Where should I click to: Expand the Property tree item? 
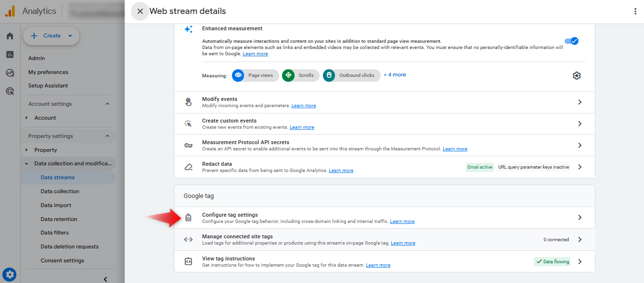[x=27, y=150]
